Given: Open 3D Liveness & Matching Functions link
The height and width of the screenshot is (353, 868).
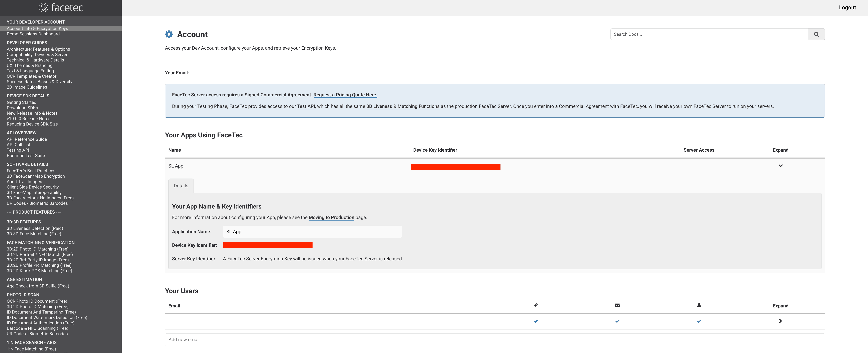Looking at the screenshot, I should tap(403, 106).
